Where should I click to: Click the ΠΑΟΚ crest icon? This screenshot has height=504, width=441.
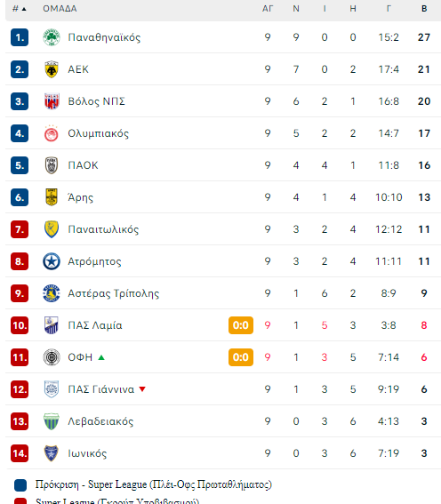tap(52, 165)
